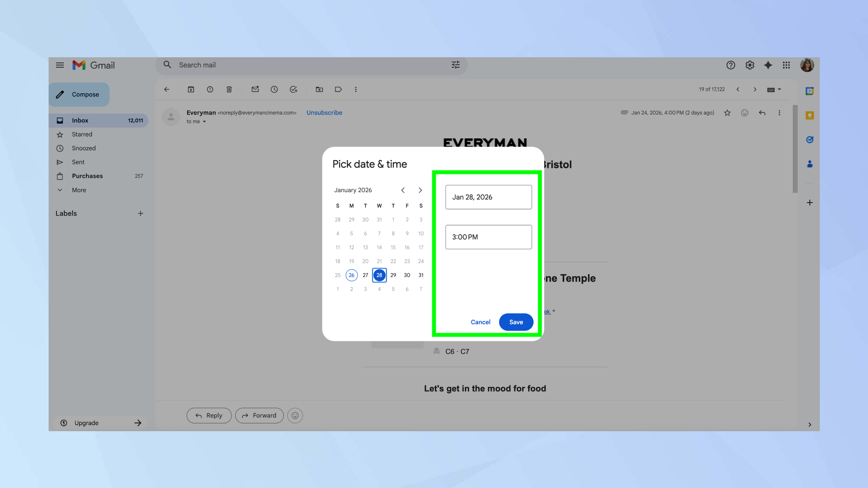This screenshot has width=868, height=488.
Task: Add this email to Tasks
Action: (293, 89)
